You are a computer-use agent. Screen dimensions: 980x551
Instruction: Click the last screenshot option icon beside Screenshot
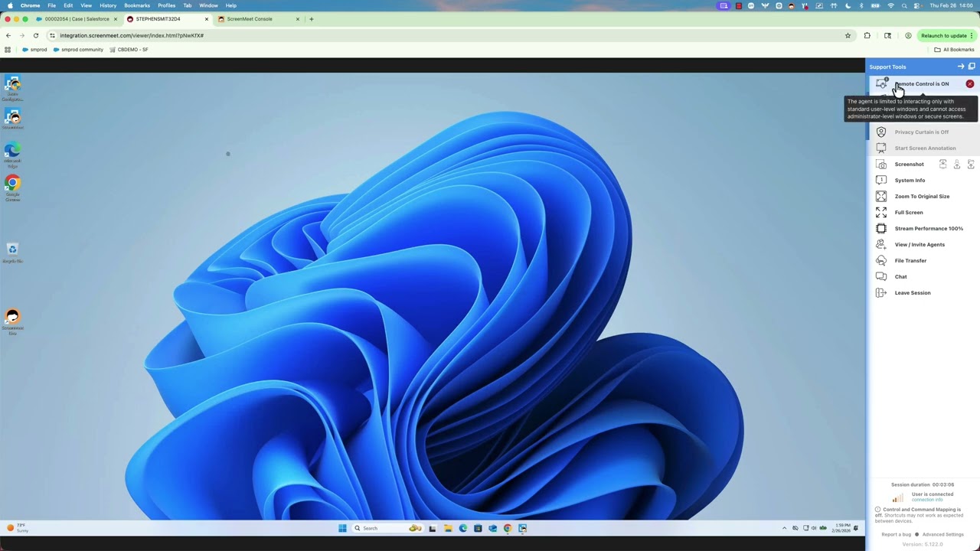(971, 164)
